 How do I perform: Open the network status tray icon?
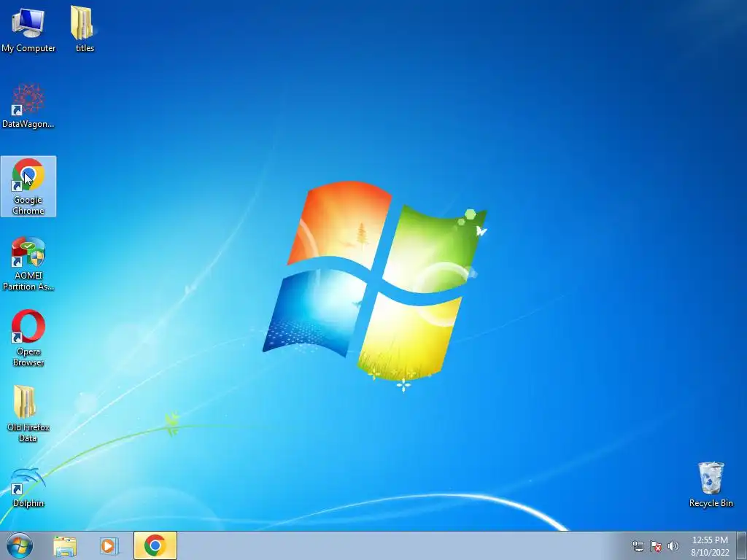tap(638, 546)
